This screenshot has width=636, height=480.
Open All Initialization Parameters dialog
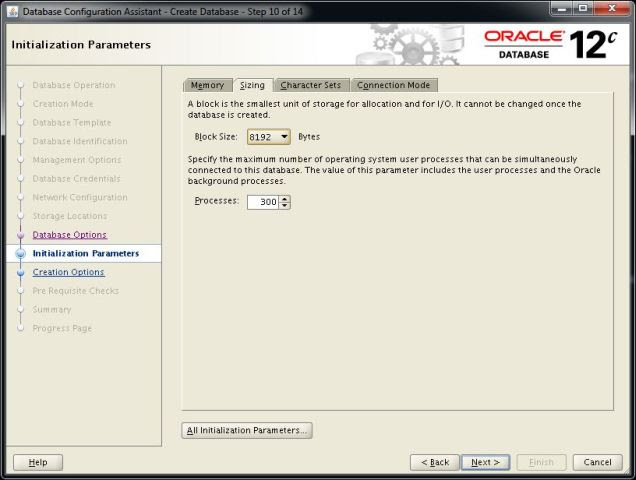[x=247, y=430]
